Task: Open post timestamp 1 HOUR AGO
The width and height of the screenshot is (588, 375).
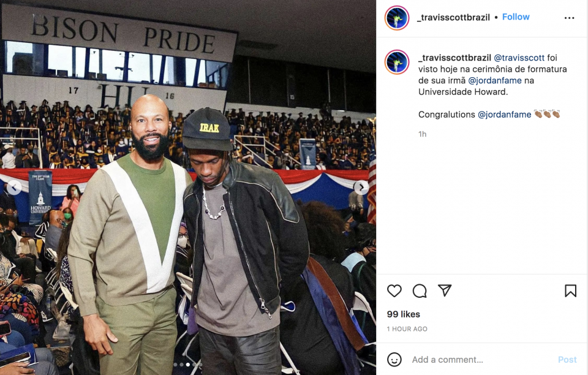Action: pos(407,329)
